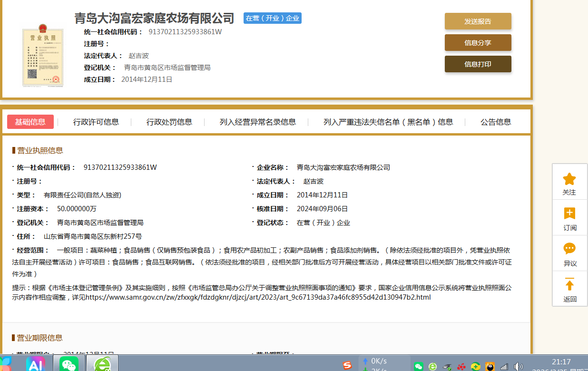Open WeChat from the taskbar
588x371 pixels.
coord(69,364)
